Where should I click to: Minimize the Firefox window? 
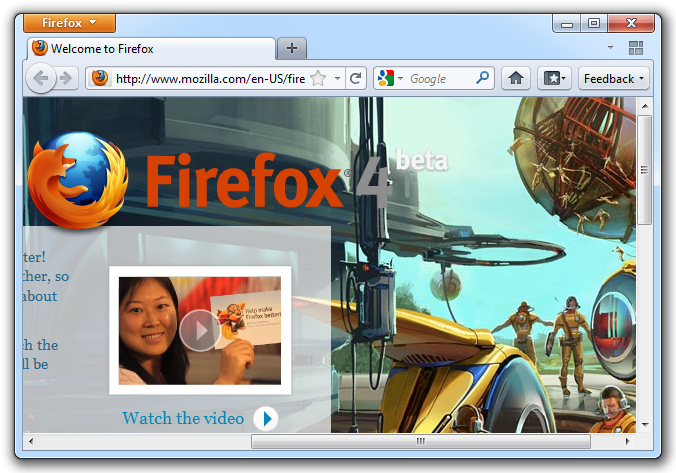(x=566, y=24)
